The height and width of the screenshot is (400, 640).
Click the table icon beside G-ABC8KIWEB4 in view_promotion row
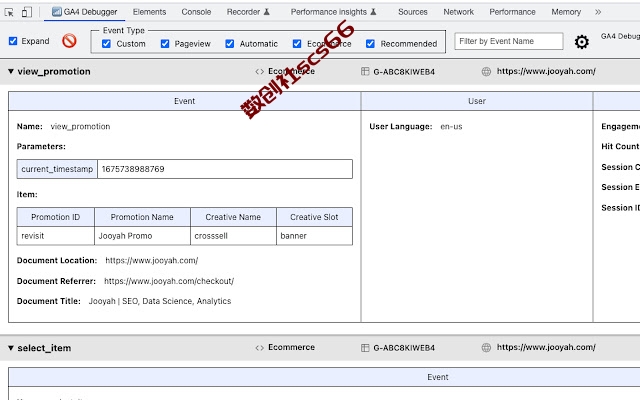365,71
